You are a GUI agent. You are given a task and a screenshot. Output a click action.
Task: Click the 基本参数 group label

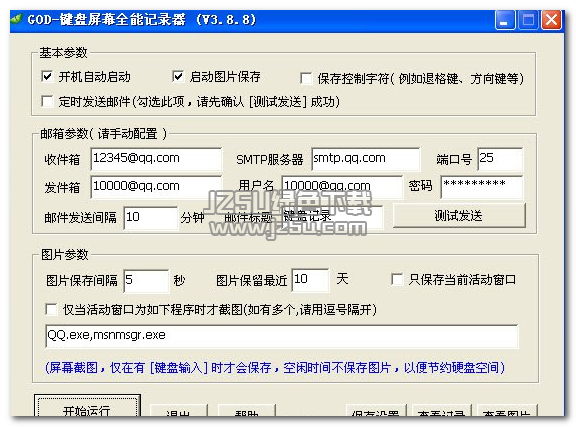click(x=64, y=53)
